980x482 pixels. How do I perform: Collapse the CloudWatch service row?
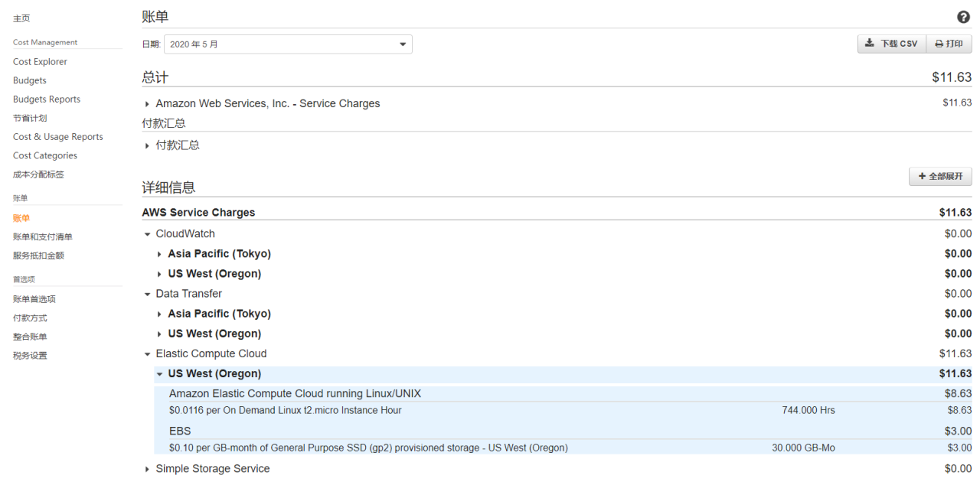[x=147, y=234]
